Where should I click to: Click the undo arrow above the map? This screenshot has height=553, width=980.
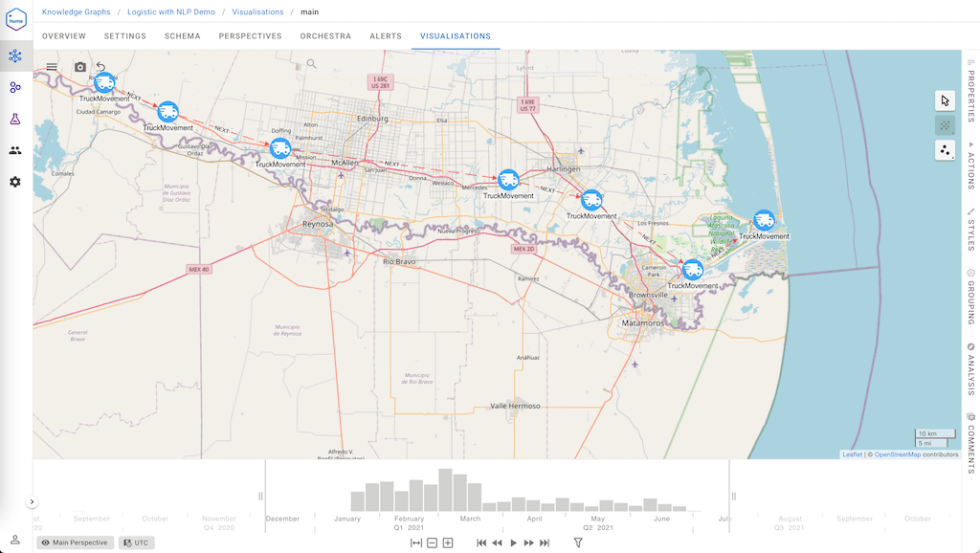pos(101,67)
